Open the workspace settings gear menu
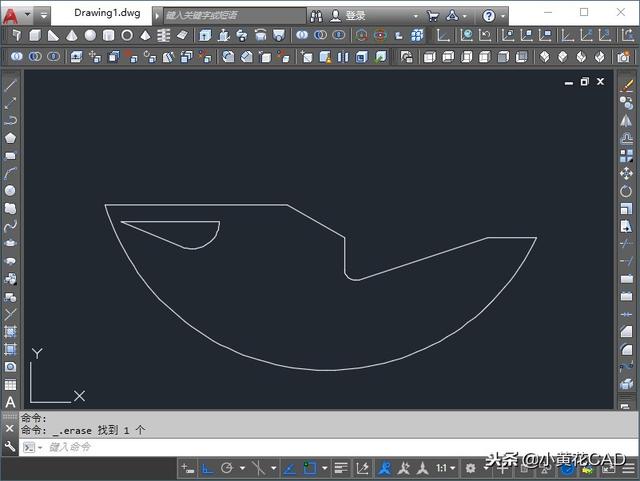This screenshot has height=481, width=640. (x=470, y=468)
